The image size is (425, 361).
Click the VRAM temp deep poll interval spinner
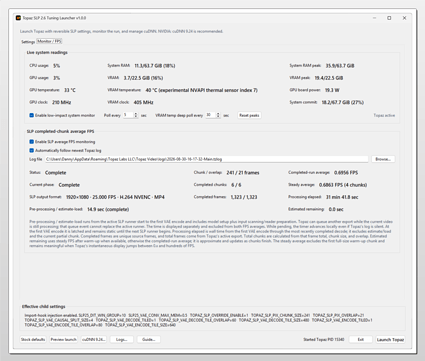[x=213, y=115]
